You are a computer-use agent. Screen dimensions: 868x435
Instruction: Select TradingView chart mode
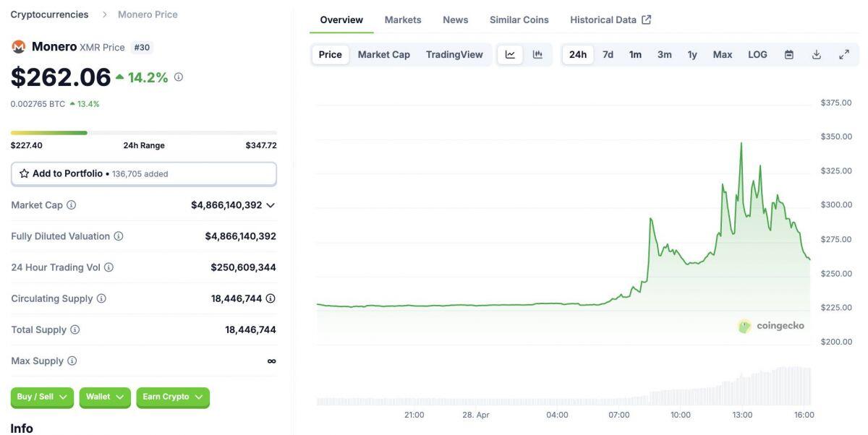454,54
